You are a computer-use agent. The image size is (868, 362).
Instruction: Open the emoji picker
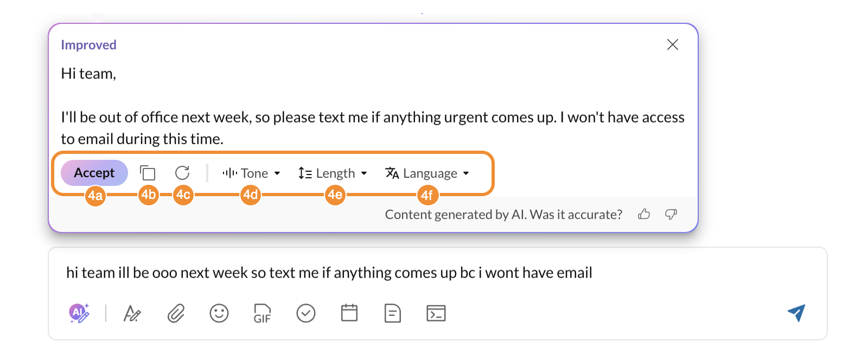point(219,313)
